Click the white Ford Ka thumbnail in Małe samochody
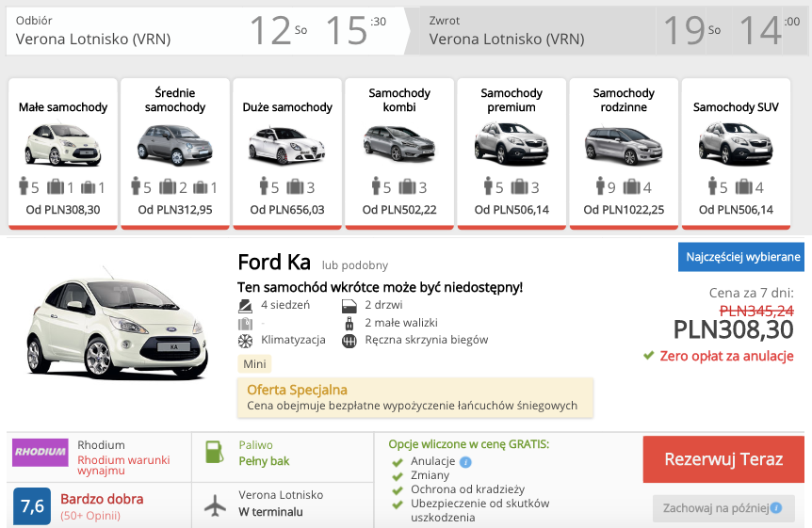This screenshot has width=812, height=528. point(63,145)
